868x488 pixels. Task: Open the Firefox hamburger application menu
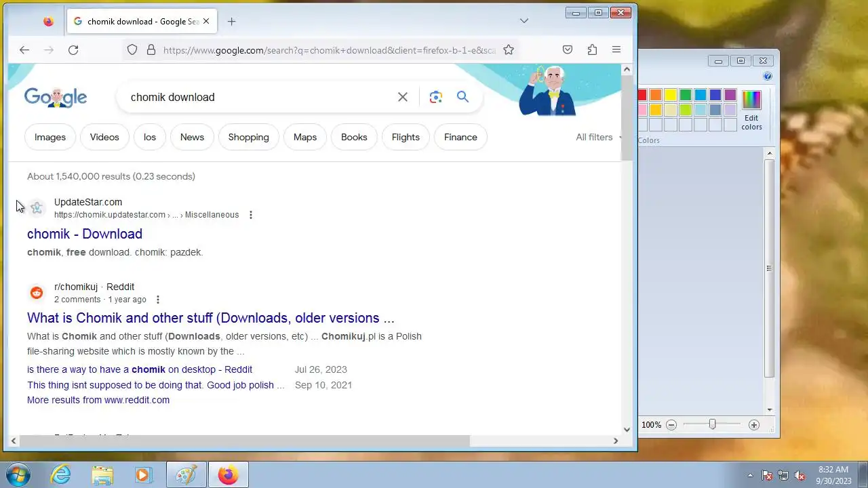616,49
